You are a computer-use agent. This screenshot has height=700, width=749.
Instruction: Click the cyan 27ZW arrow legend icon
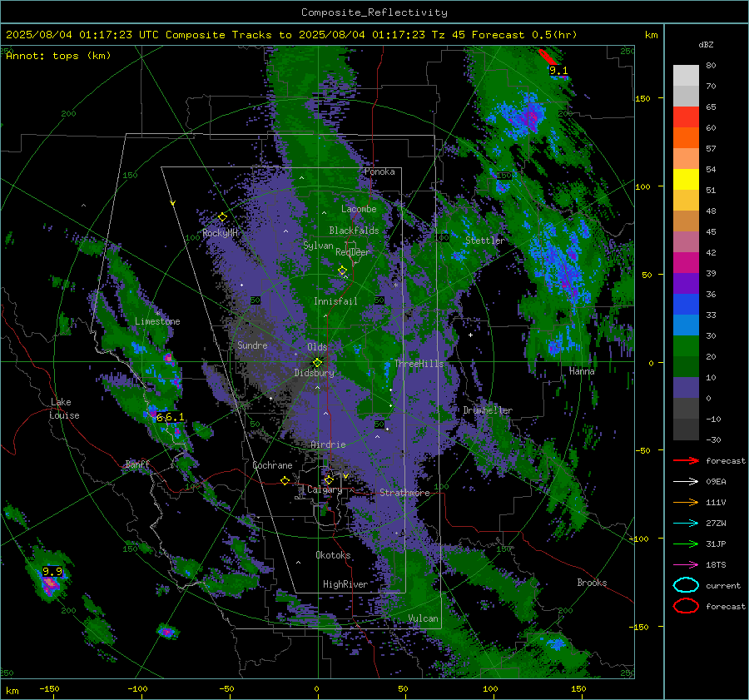coord(686,524)
